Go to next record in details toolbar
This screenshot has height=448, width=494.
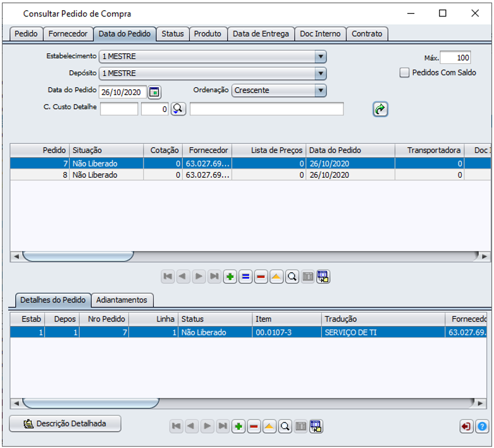pos(207,426)
